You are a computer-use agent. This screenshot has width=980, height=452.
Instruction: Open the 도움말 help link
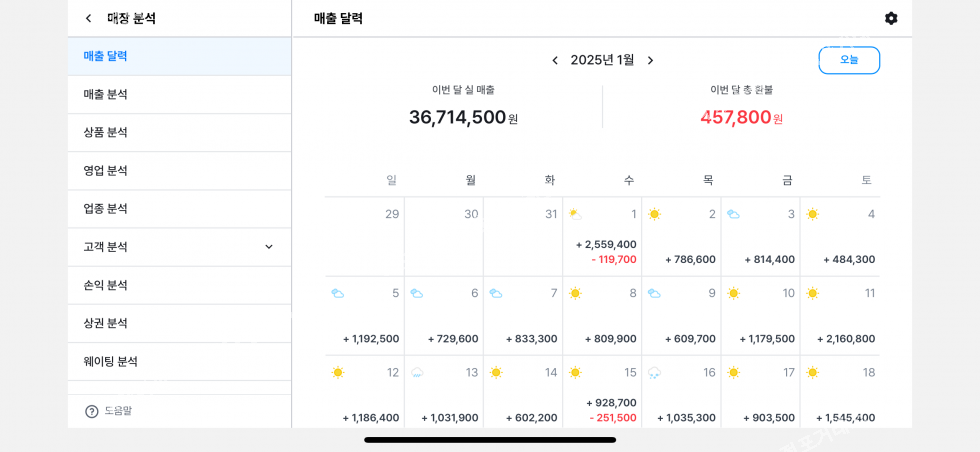(x=118, y=411)
